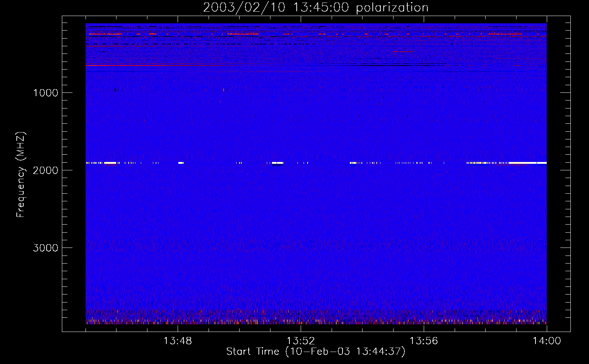Click the plot title '2003/02/10 13:45:00 polarization'
589x364 pixels.
pos(316,8)
